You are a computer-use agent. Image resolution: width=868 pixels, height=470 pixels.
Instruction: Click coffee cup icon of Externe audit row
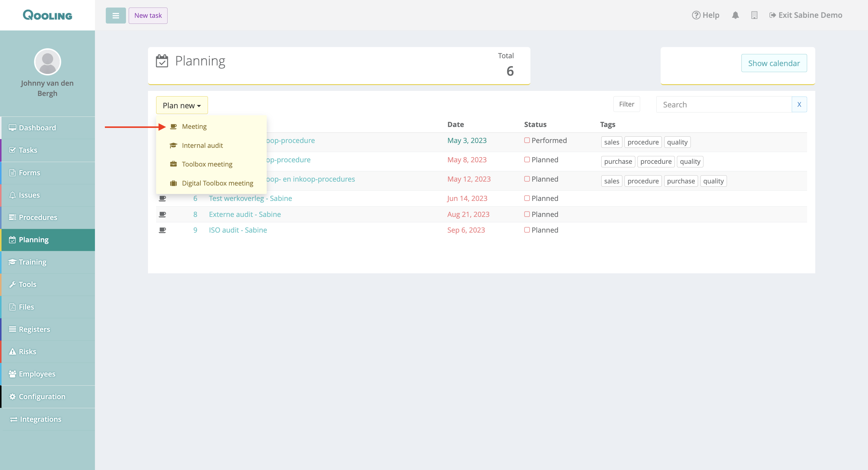(x=162, y=214)
